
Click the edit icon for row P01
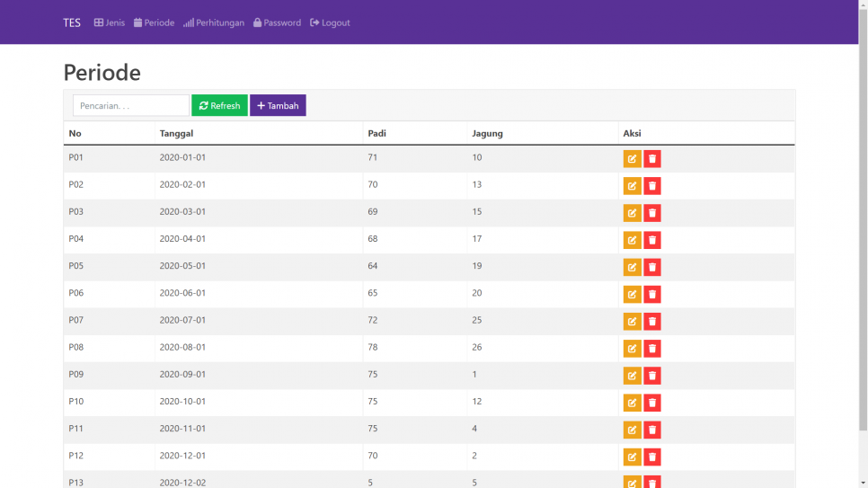tap(632, 159)
